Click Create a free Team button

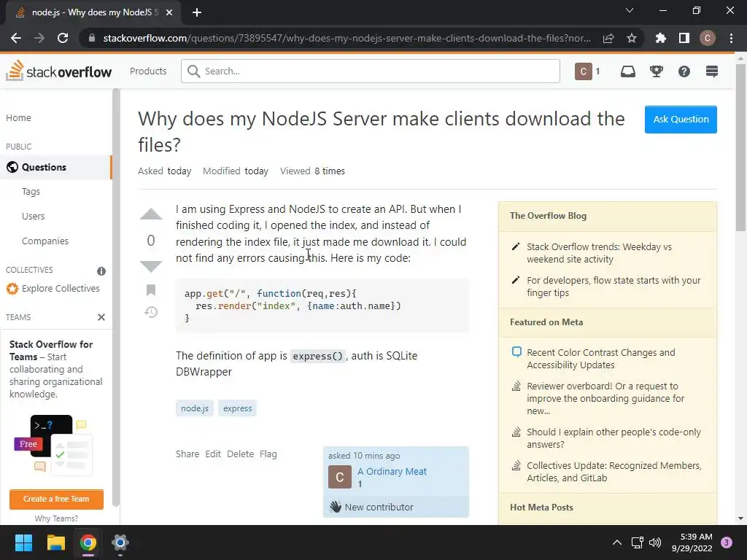click(56, 499)
